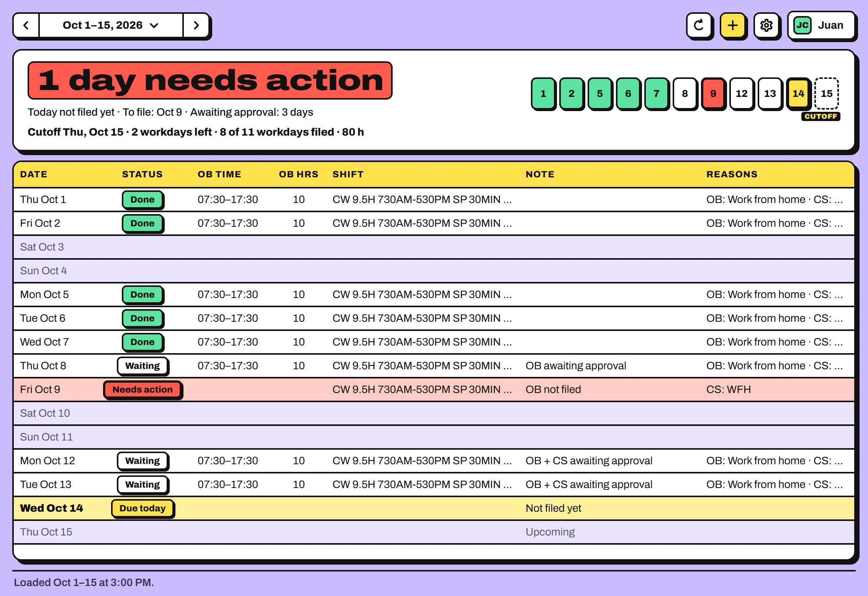The image size is (868, 596).
Task: Select day 8 chip in the day strip
Action: click(685, 93)
